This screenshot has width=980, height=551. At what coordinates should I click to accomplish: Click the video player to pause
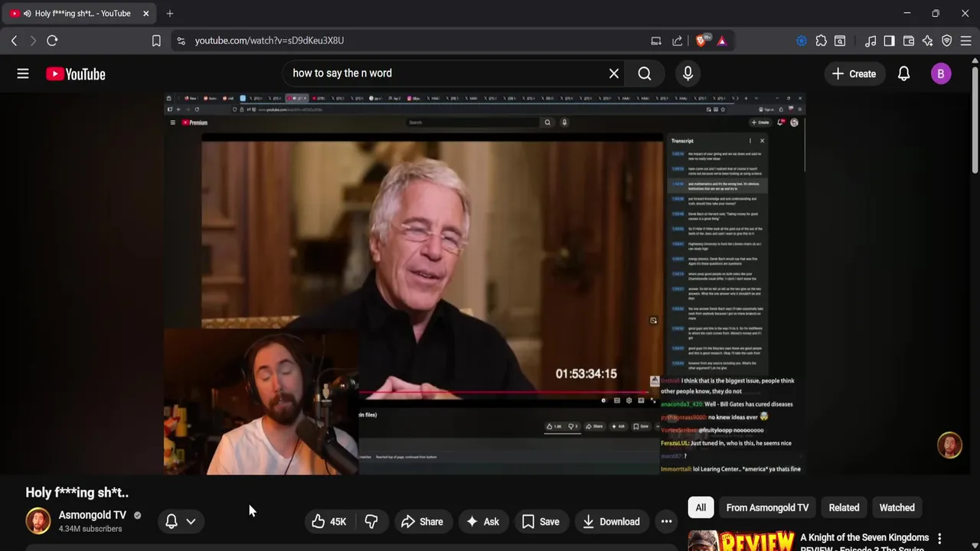pyautogui.click(x=484, y=284)
